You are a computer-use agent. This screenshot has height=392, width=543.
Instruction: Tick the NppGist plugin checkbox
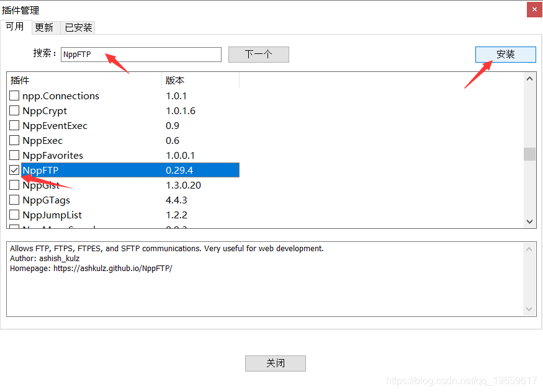coord(14,185)
